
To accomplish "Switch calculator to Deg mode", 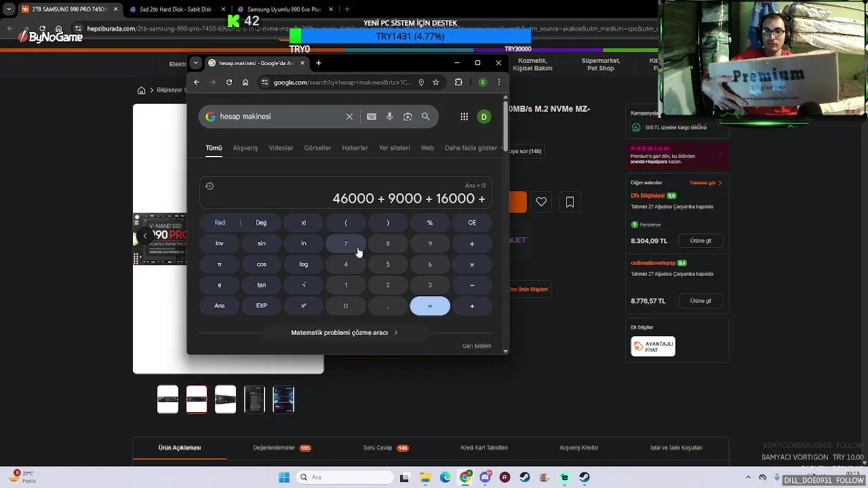I will point(261,222).
